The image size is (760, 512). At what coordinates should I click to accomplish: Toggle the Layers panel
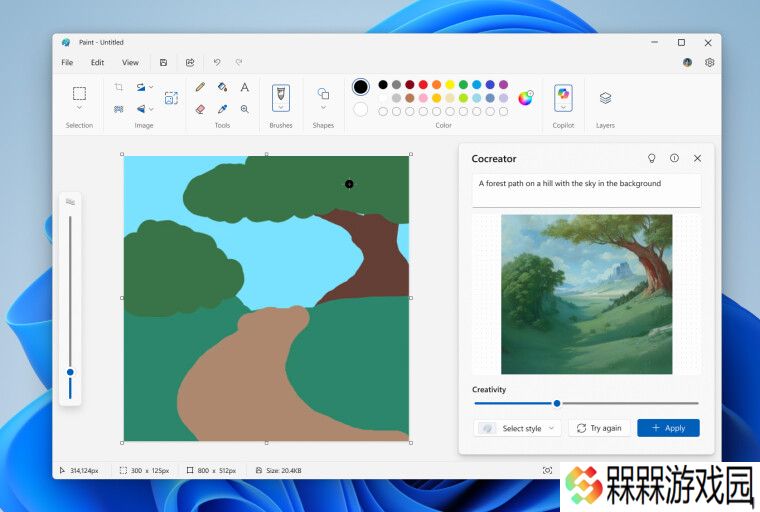[605, 98]
